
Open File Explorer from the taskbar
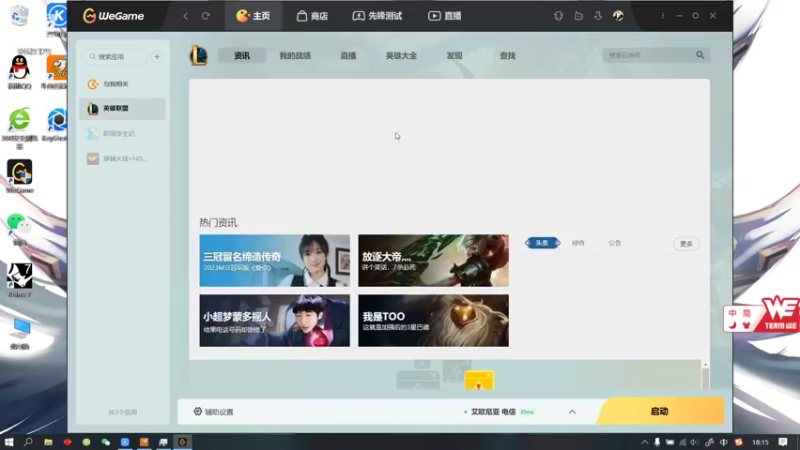coord(48,442)
